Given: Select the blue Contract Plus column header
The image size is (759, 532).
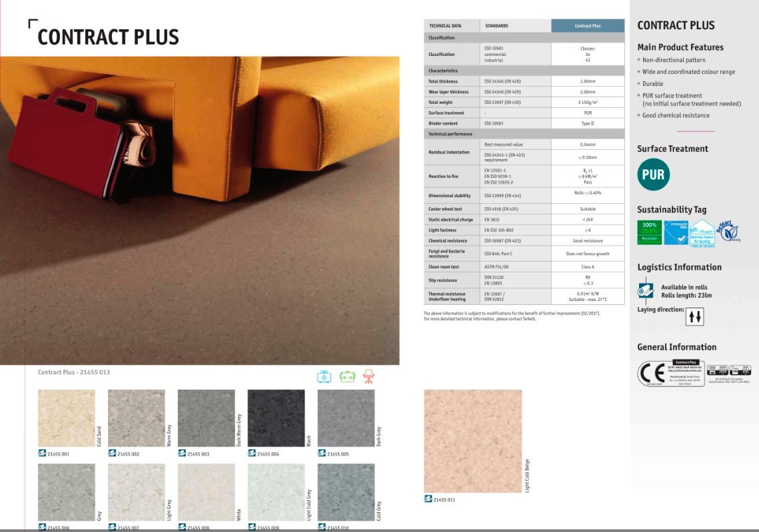Looking at the screenshot, I should pos(588,25).
